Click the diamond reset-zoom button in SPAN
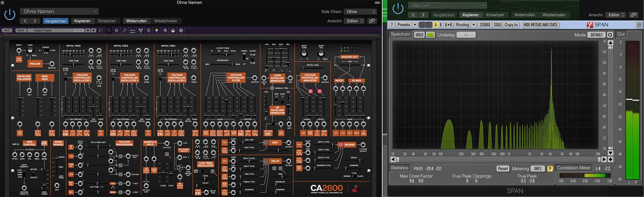This screenshot has width=644, height=197. coord(611,159)
